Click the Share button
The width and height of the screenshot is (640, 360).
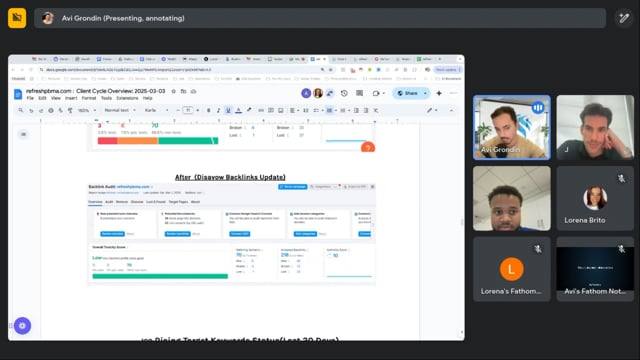407,93
